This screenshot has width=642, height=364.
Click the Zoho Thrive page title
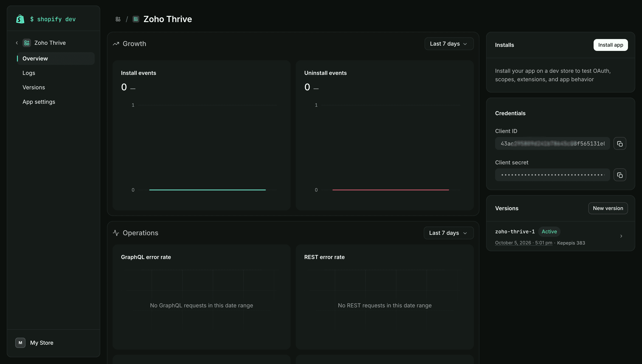pos(168,19)
